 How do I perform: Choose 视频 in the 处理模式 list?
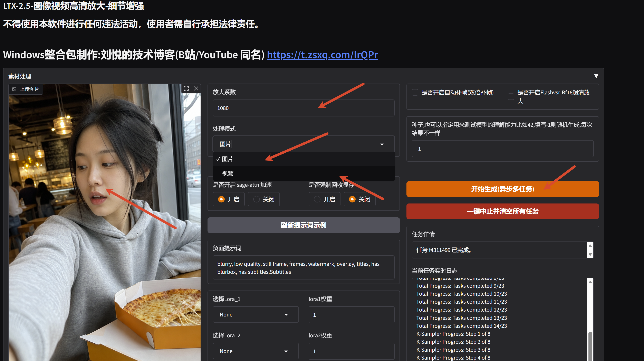(304, 173)
